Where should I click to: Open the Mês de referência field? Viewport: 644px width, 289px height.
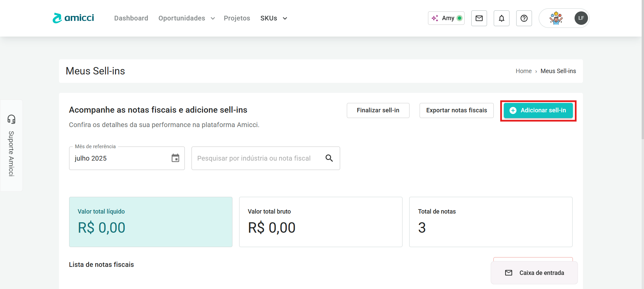coord(121,158)
